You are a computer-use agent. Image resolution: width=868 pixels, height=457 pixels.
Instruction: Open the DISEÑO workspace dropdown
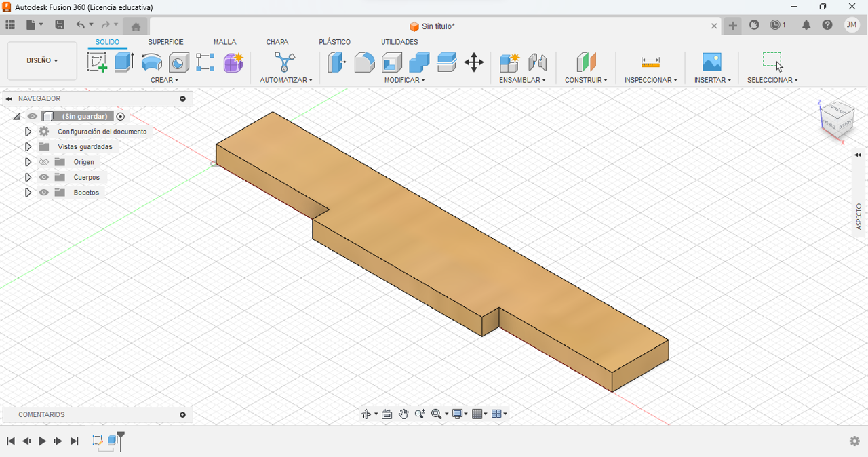(42, 61)
